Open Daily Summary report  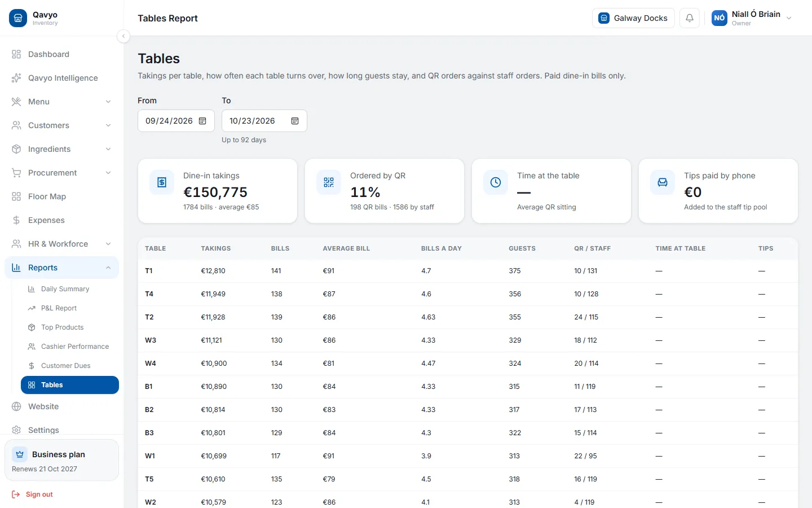click(x=70, y=289)
